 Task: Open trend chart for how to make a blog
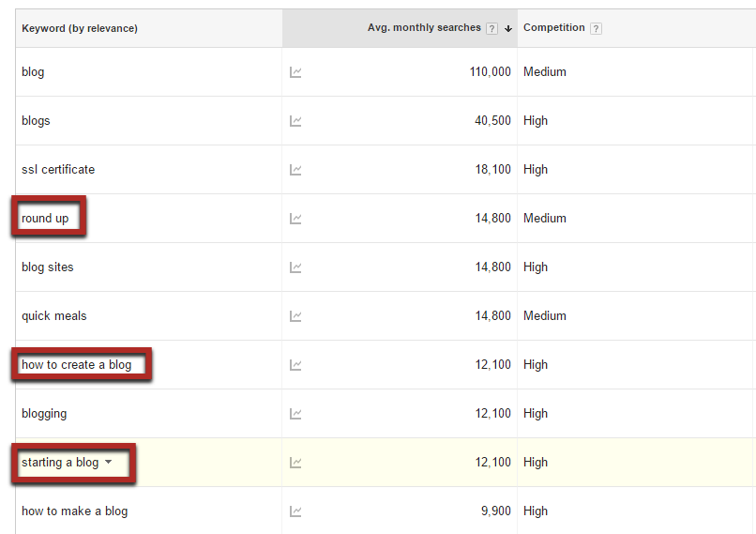(x=295, y=511)
